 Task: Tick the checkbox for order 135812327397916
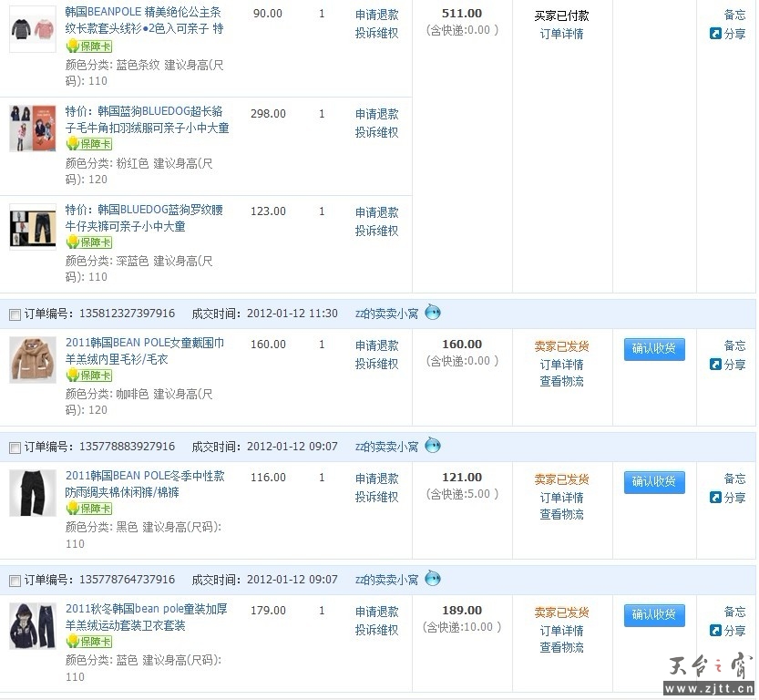pyautogui.click(x=15, y=314)
